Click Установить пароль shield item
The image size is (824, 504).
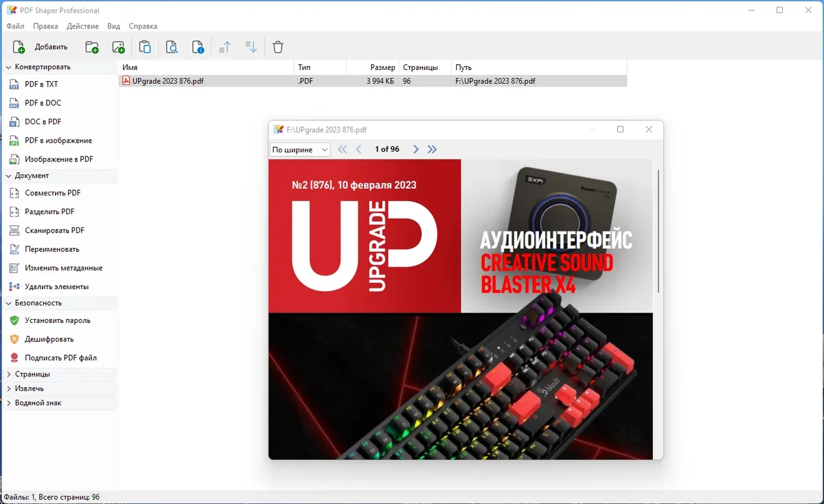(59, 320)
